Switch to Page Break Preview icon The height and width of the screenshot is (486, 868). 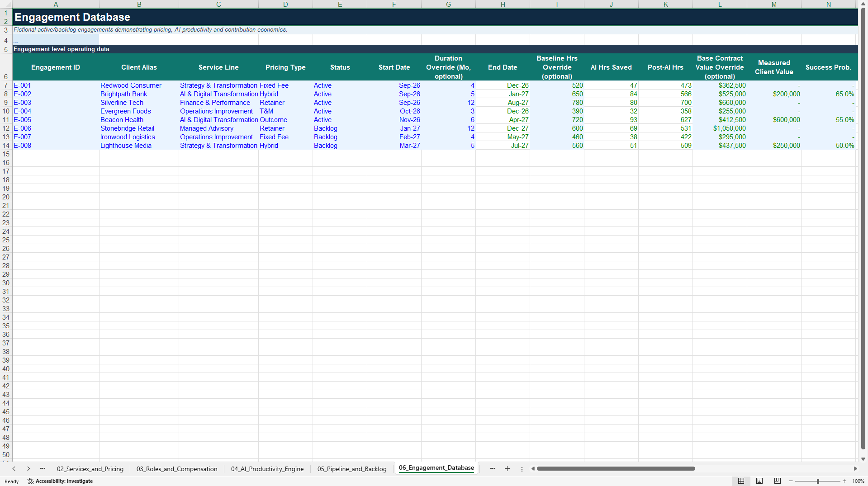(x=778, y=481)
